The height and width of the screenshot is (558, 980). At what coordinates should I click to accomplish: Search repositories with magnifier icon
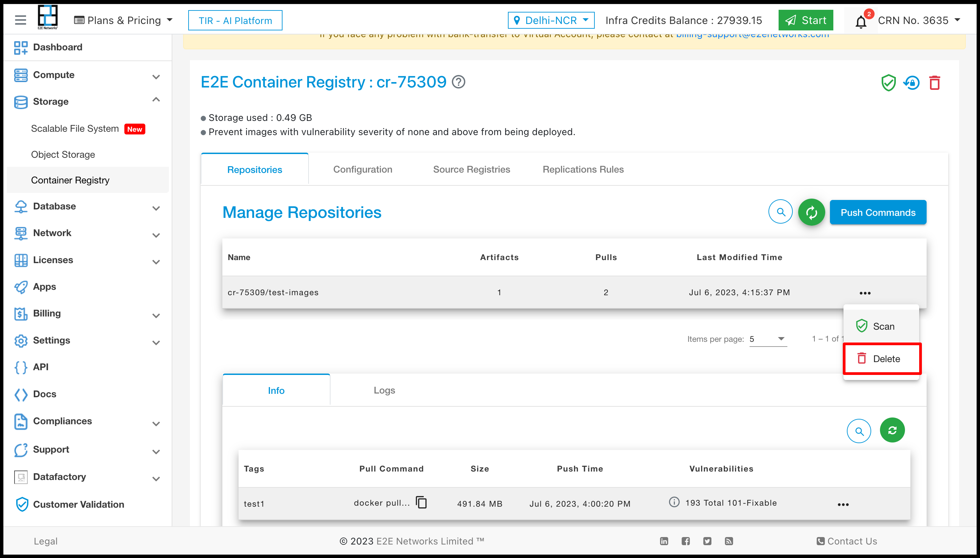[x=780, y=212]
